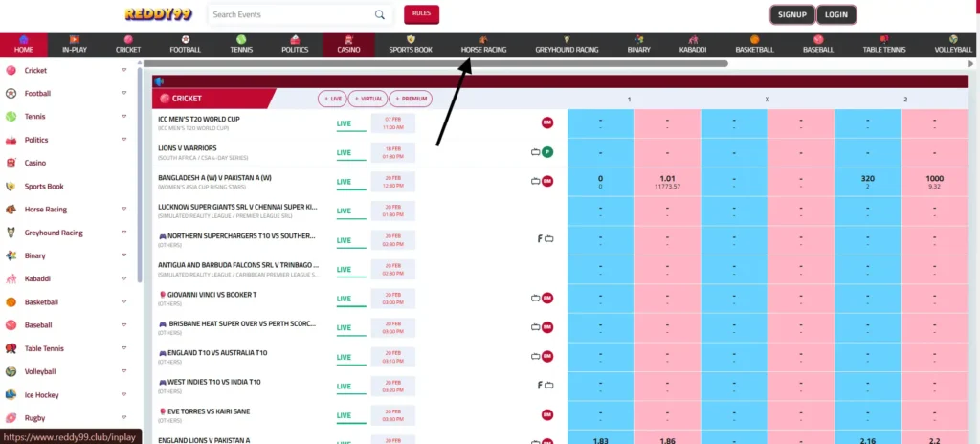Image resolution: width=980 pixels, height=444 pixels.
Task: Click the Horse Racing icon in sidebar
Action: 11,210
